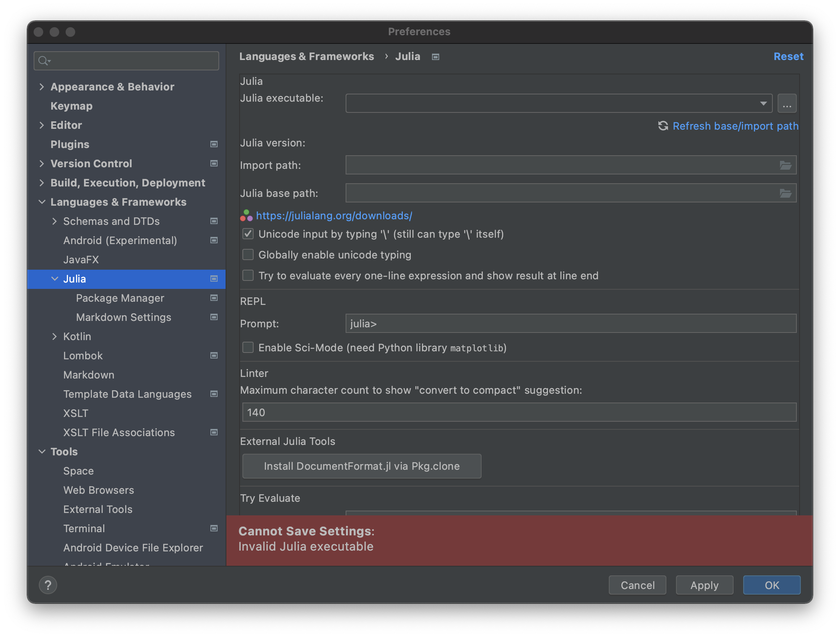
Task: Expand the Appearance & Behavior section
Action: [x=42, y=86]
